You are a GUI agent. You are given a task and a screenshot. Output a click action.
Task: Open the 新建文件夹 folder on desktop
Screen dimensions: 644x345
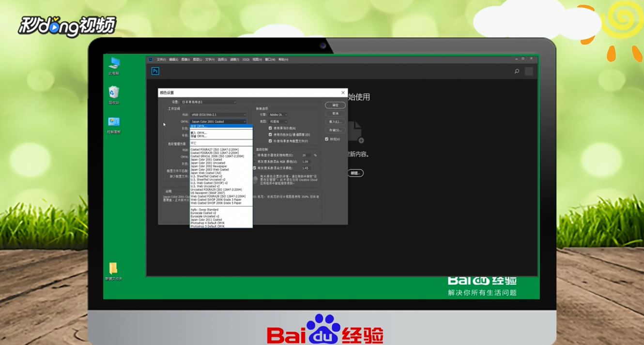click(113, 271)
